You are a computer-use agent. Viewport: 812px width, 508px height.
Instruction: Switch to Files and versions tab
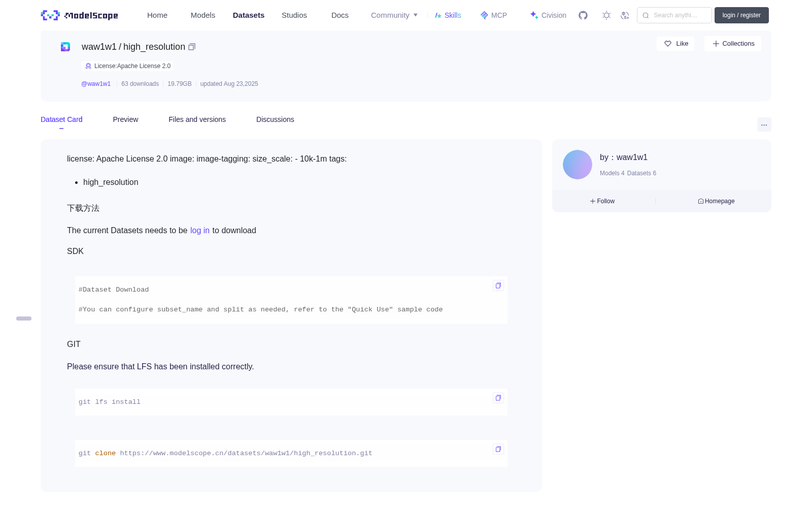(197, 119)
